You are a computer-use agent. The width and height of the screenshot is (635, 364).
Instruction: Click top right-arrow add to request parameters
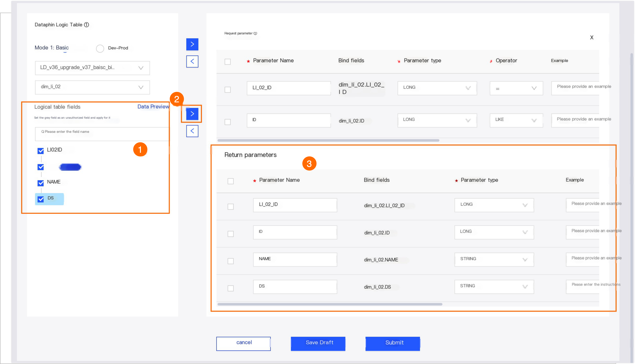pos(192,44)
